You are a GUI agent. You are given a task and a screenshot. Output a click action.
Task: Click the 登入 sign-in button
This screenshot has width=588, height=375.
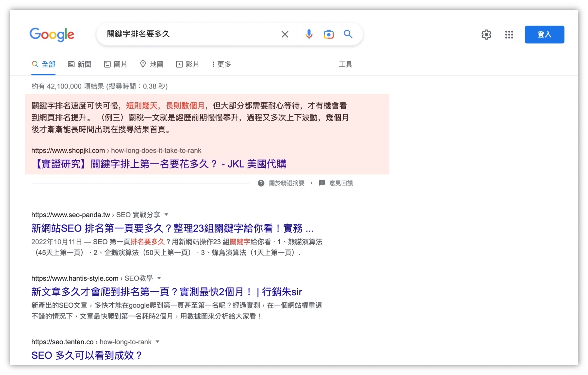point(544,35)
